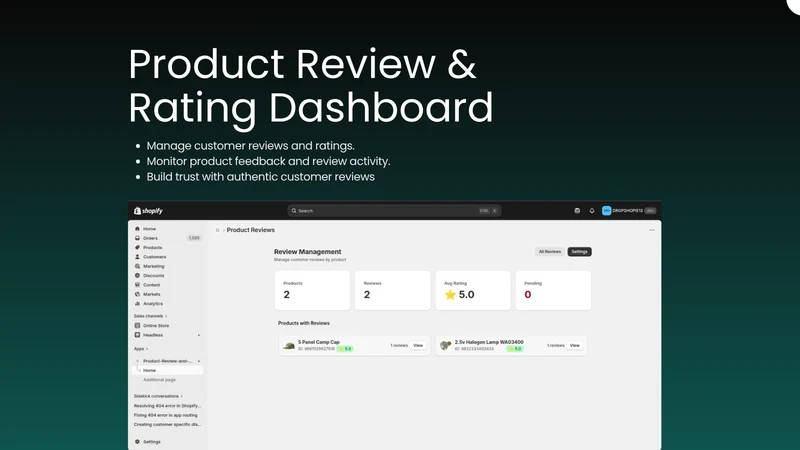Click the Products count card
This screenshot has height=450, width=800.
click(312, 290)
